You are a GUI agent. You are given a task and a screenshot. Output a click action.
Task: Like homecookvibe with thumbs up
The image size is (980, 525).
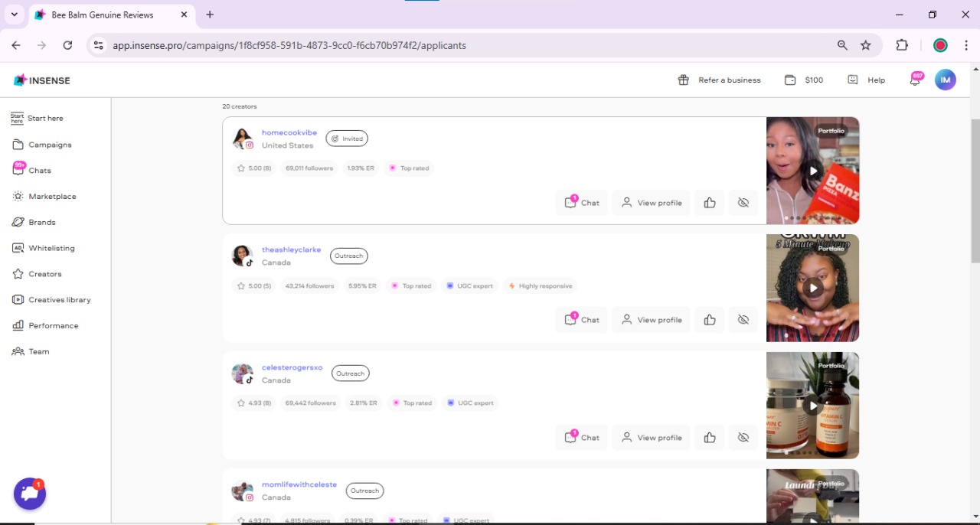710,203
